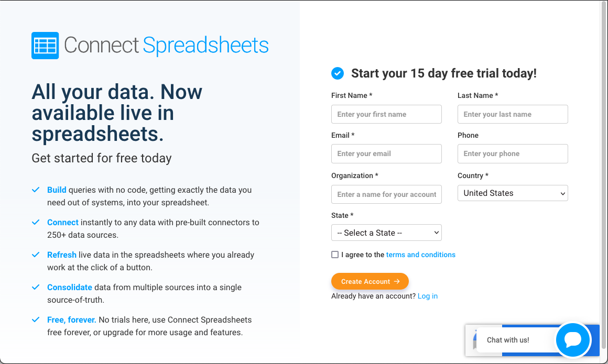Image resolution: width=608 pixels, height=364 pixels.
Task: Click the checkmark icon next to Connect feature
Action: tap(36, 222)
